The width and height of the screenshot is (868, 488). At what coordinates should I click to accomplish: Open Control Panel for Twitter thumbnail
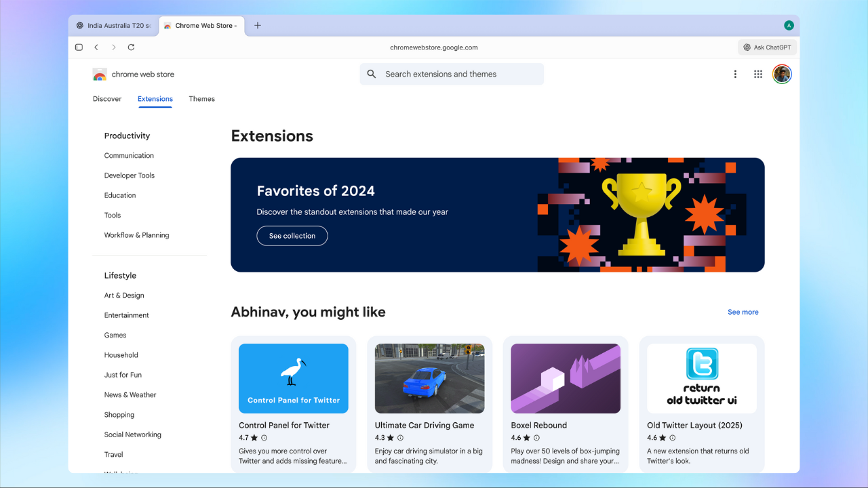(294, 378)
